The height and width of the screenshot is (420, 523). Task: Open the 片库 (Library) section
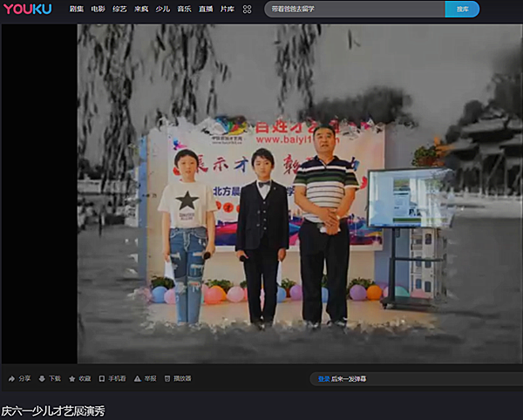coord(227,9)
